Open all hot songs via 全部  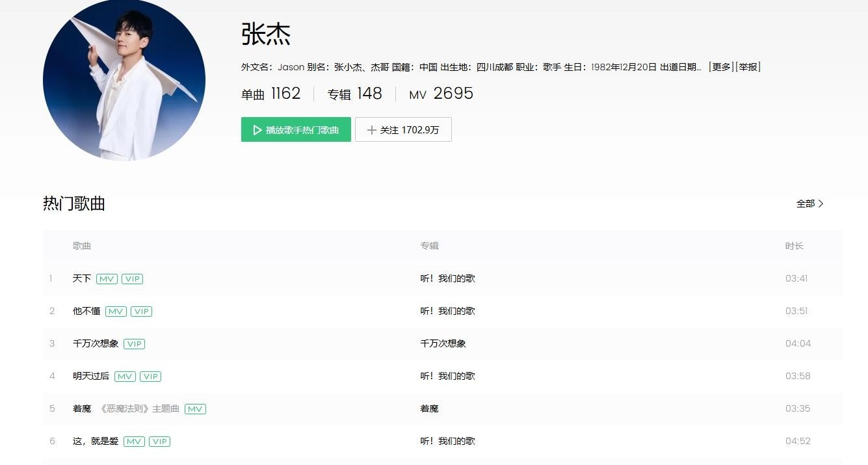click(809, 204)
